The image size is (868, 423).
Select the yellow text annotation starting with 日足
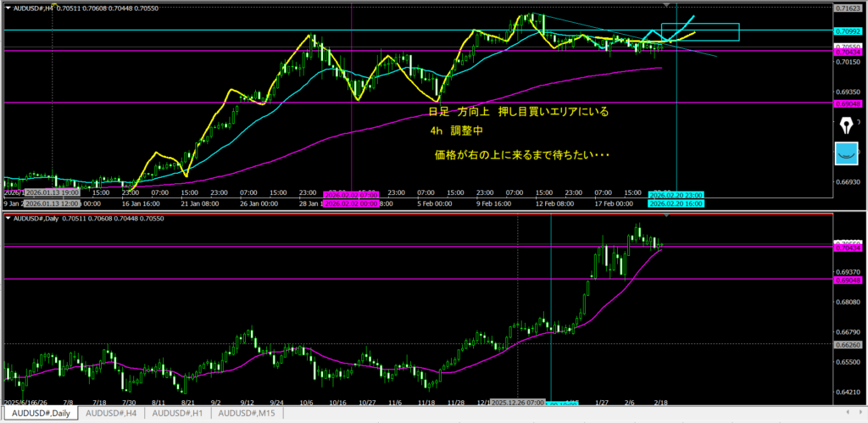click(x=519, y=112)
